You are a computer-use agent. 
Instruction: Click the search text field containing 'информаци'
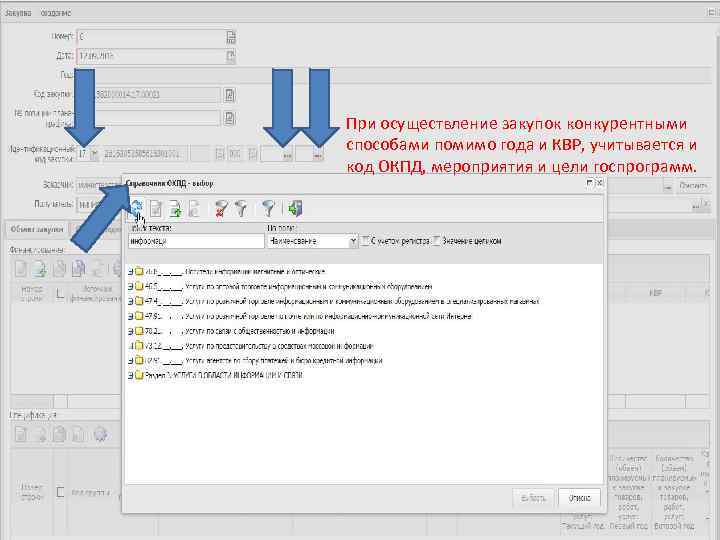tap(196, 241)
